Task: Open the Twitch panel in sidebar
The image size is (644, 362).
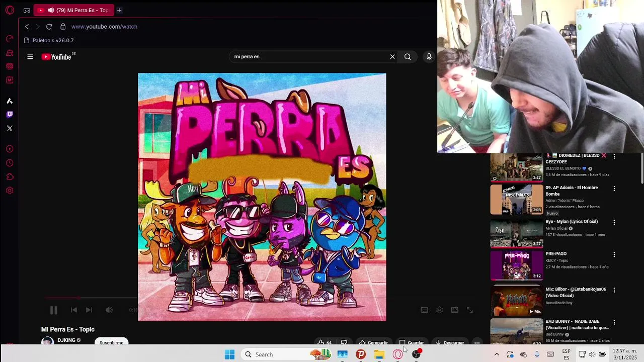Action: click(x=10, y=115)
